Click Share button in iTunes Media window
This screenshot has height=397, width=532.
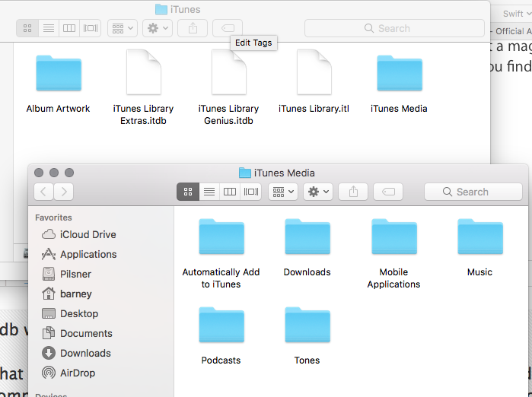click(353, 192)
